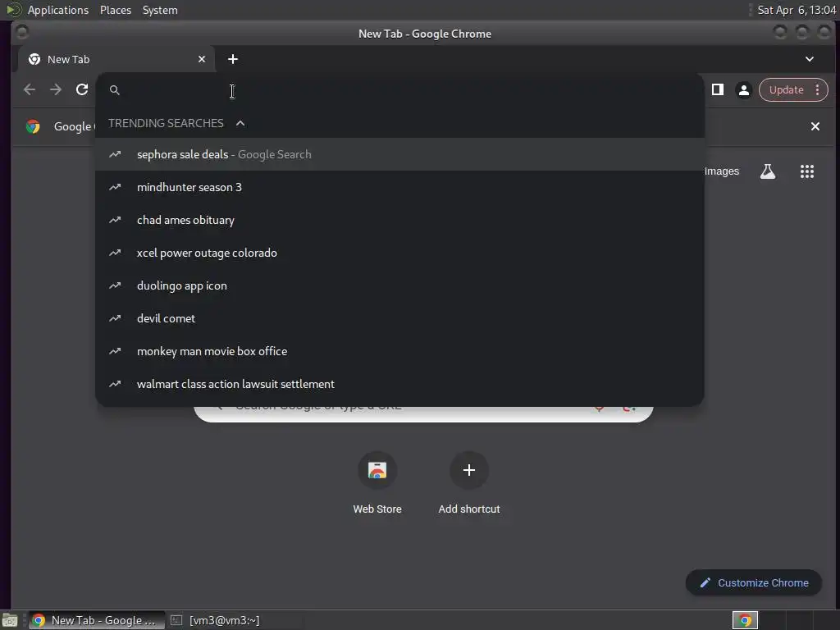Screen dimensions: 840x630
Task: Open the three-dot Chrome menu
Action: click(x=818, y=90)
